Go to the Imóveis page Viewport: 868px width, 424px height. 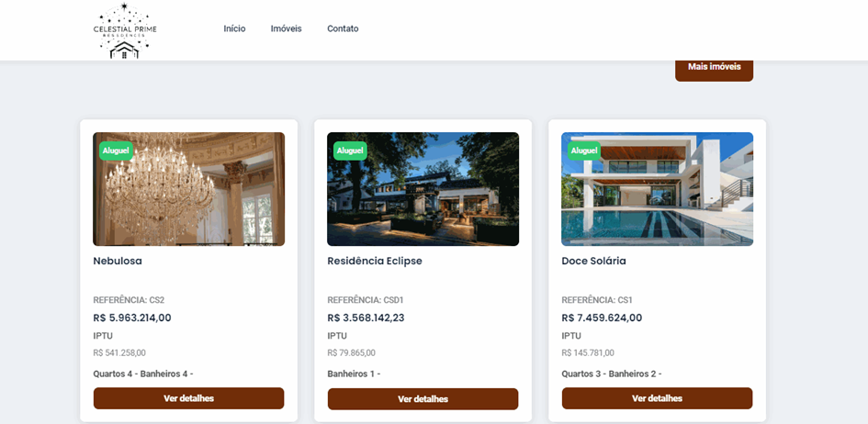pos(287,28)
